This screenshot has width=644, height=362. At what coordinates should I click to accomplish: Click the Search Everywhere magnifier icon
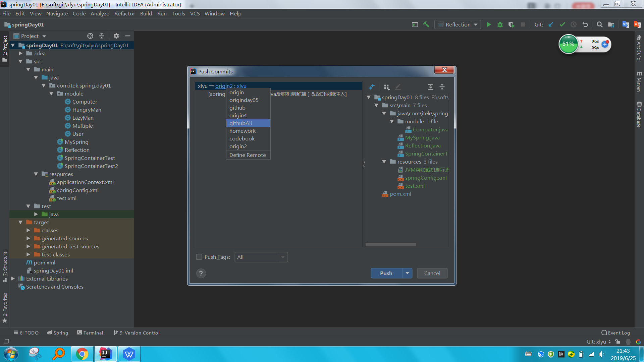599,24
